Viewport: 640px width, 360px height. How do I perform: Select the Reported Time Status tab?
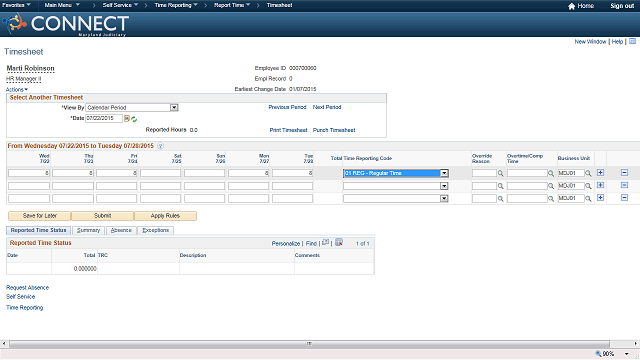(38, 230)
